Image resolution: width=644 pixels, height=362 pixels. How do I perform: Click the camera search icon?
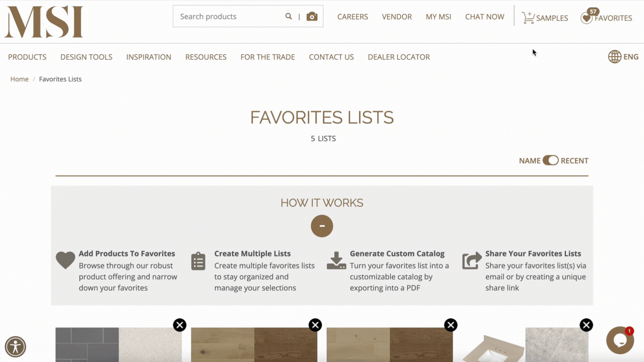[x=312, y=16]
